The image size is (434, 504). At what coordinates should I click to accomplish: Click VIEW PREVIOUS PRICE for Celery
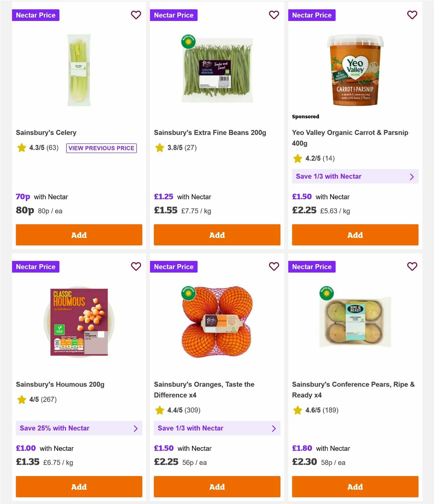[x=101, y=148]
